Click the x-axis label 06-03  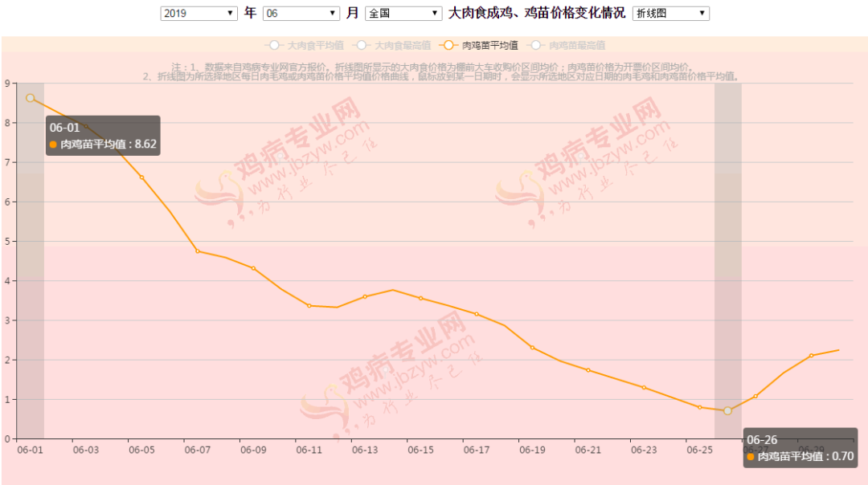[86, 450]
